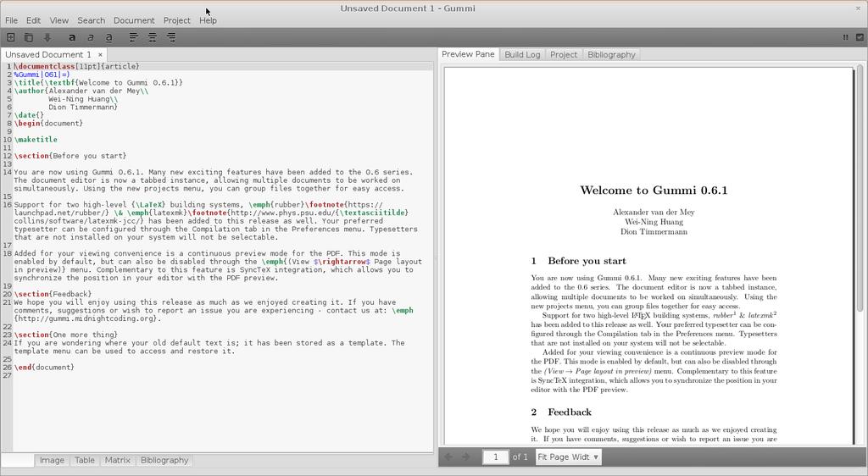Pause the live preview
Screen dimensions: 868x476
(845, 37)
